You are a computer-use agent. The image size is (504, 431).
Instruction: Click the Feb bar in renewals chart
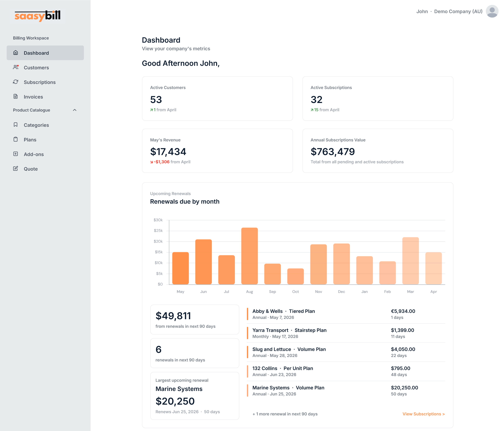(x=387, y=273)
